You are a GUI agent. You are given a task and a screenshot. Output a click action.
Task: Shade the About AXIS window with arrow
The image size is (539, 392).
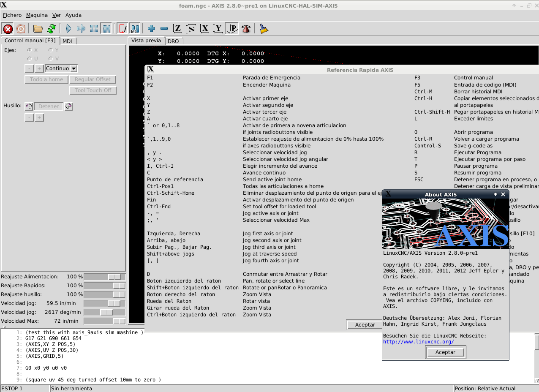coord(495,194)
